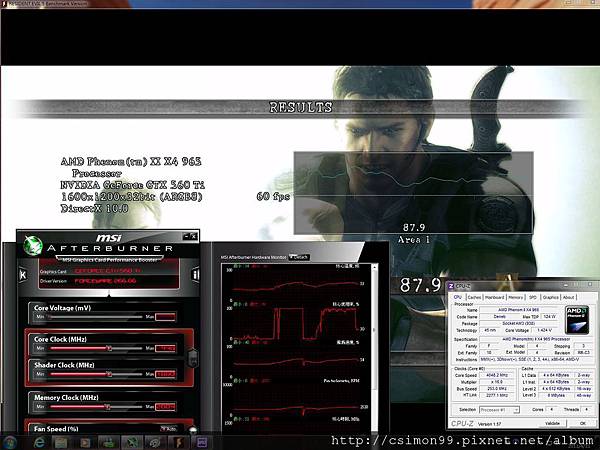Click the Multiplier value x 16.0

click(497, 382)
